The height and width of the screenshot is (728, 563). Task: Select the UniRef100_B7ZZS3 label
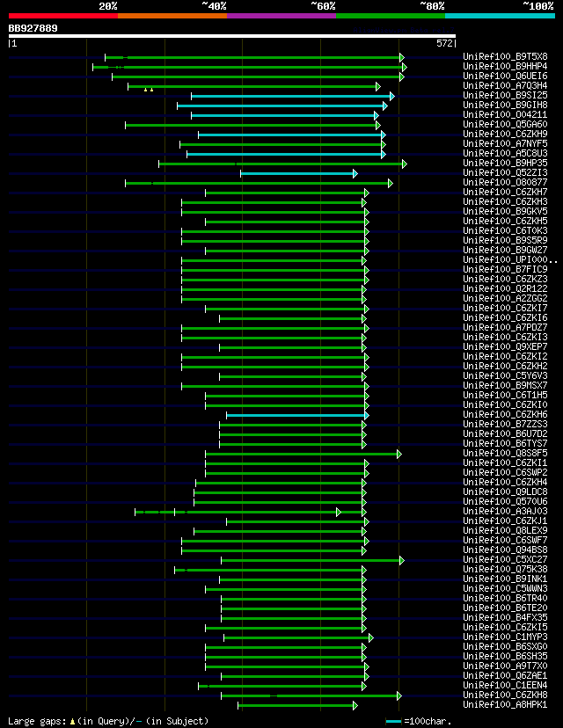click(506, 425)
